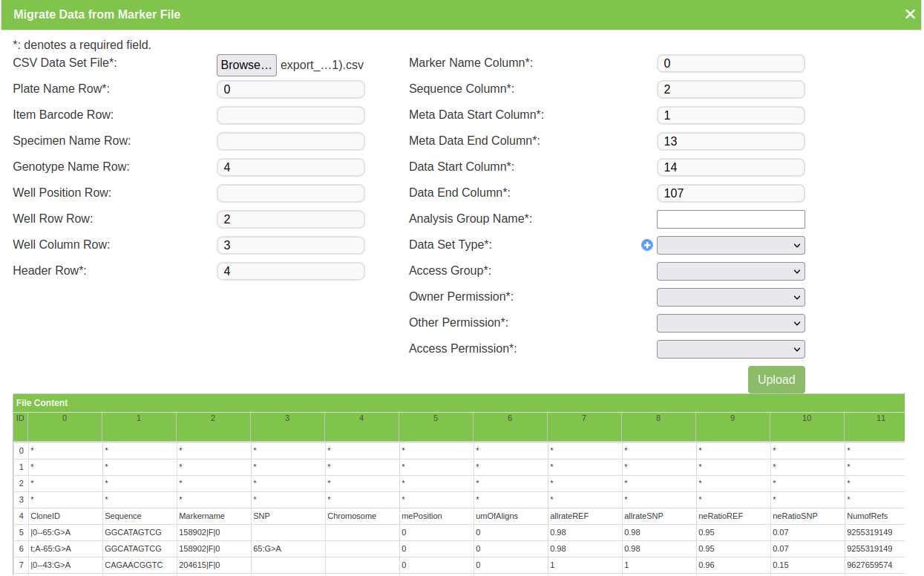Close the Migrate Data dialog
This screenshot has height=576, width=924.
[x=910, y=14]
